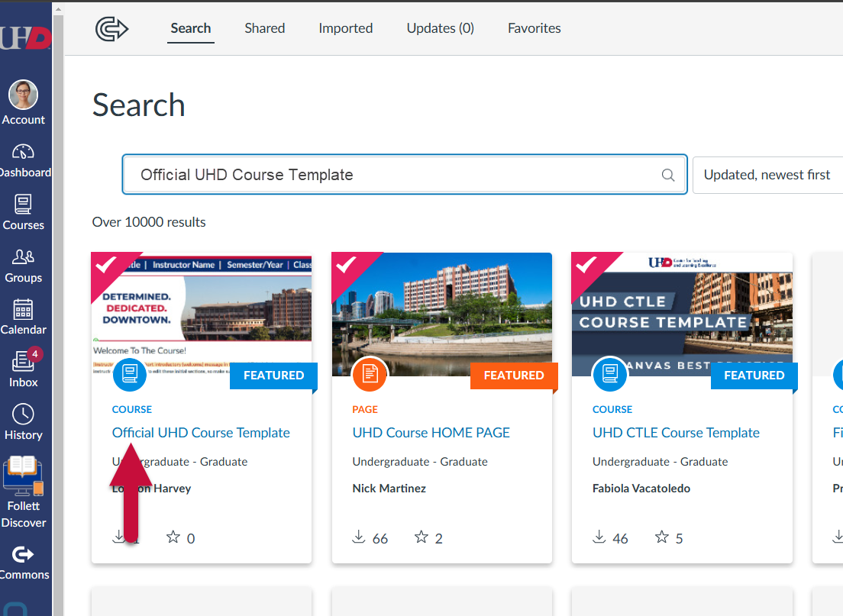843x616 pixels.
Task: Launch Follett Discover from sidebar
Action: click(x=23, y=492)
